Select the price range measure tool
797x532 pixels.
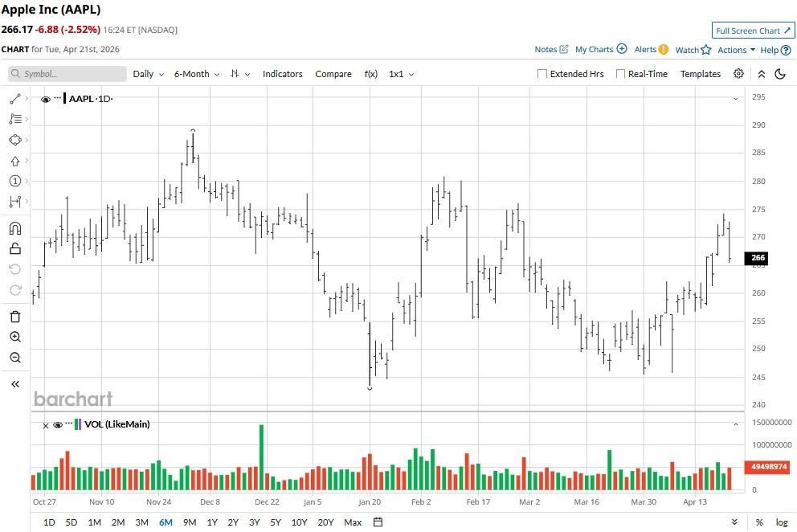(14, 202)
